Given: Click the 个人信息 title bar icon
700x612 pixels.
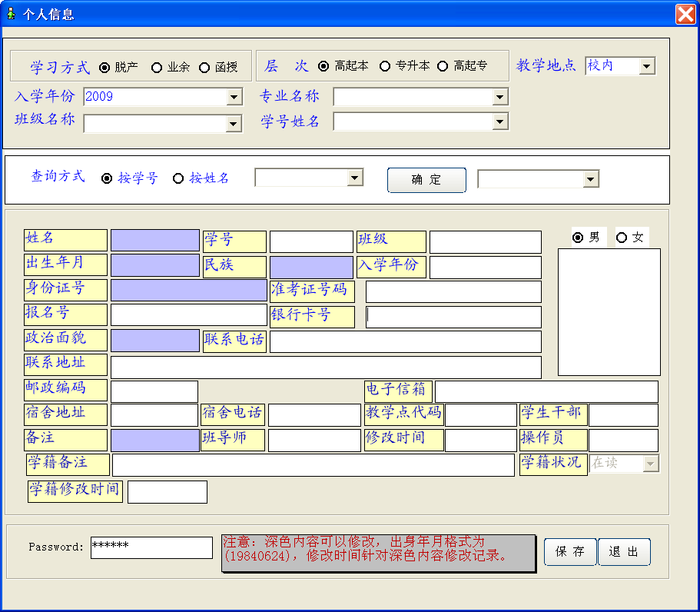Looking at the screenshot, I should pos(11,13).
